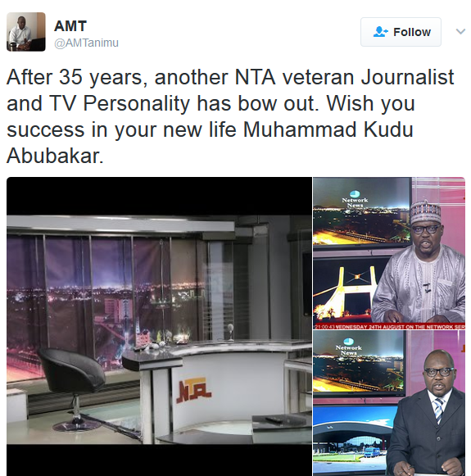471x476 pixels.
Task: Open the AMT profile avatar
Action: point(26,32)
